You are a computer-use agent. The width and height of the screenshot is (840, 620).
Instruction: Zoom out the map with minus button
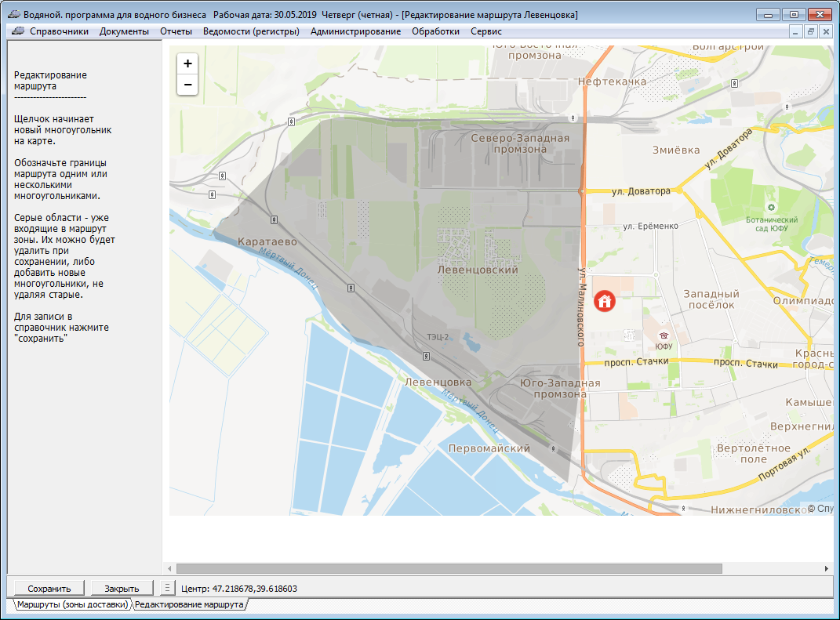click(x=187, y=85)
